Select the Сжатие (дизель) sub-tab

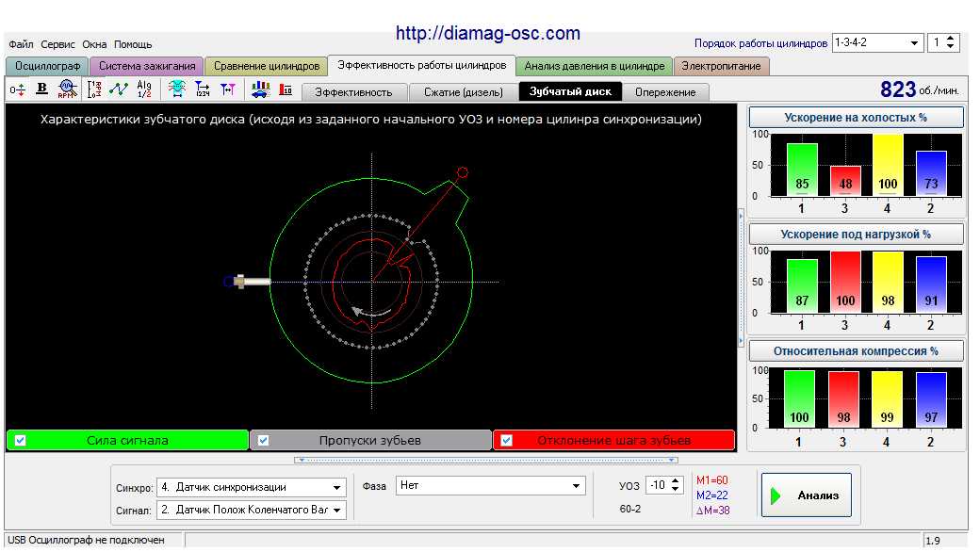point(463,92)
